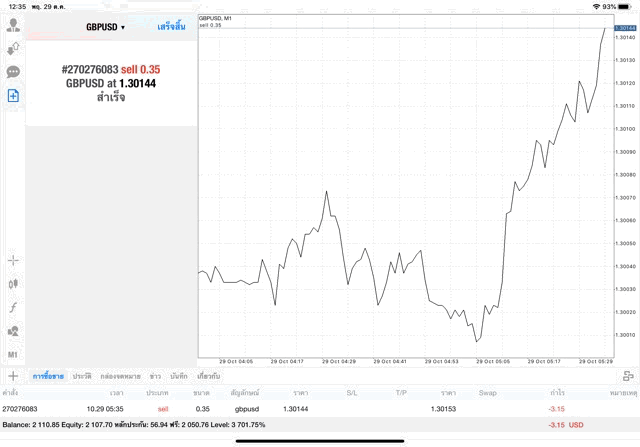
Task: Select the 0.35 volume cell
Action: (202, 409)
